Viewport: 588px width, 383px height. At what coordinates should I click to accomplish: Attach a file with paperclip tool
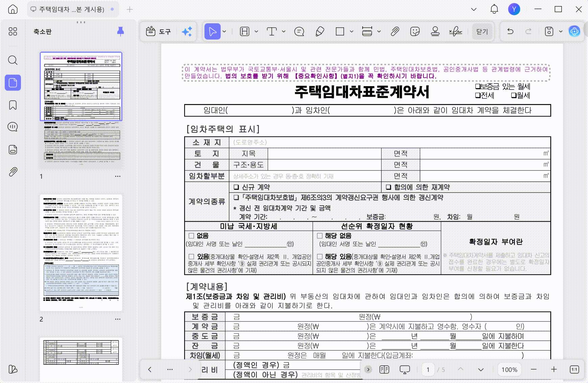point(395,31)
